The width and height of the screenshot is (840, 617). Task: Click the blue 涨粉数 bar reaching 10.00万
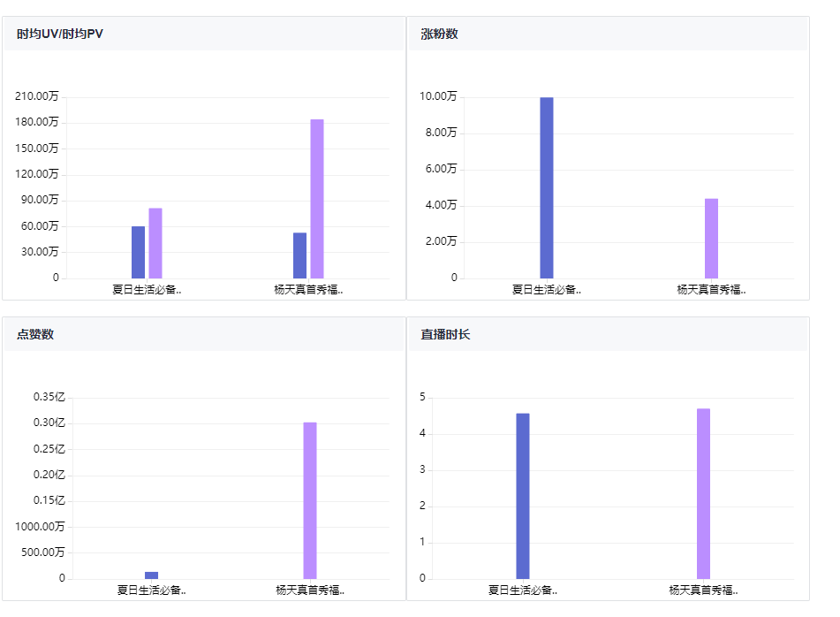point(547,188)
